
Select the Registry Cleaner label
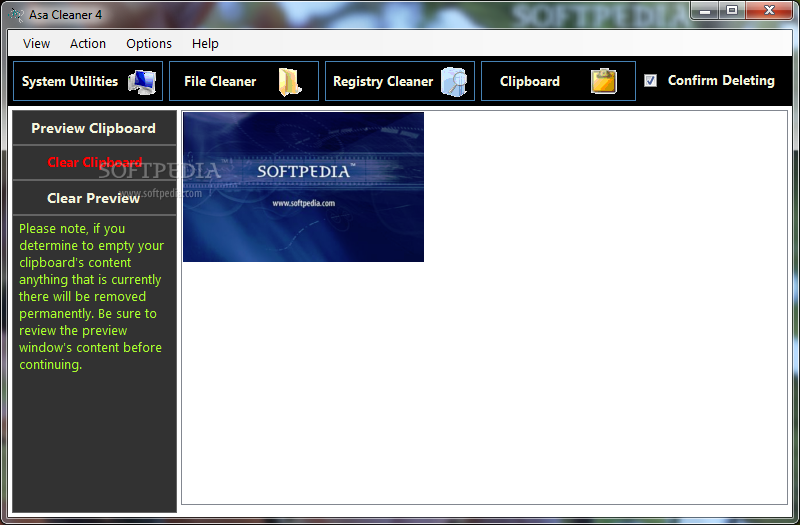[x=383, y=82]
